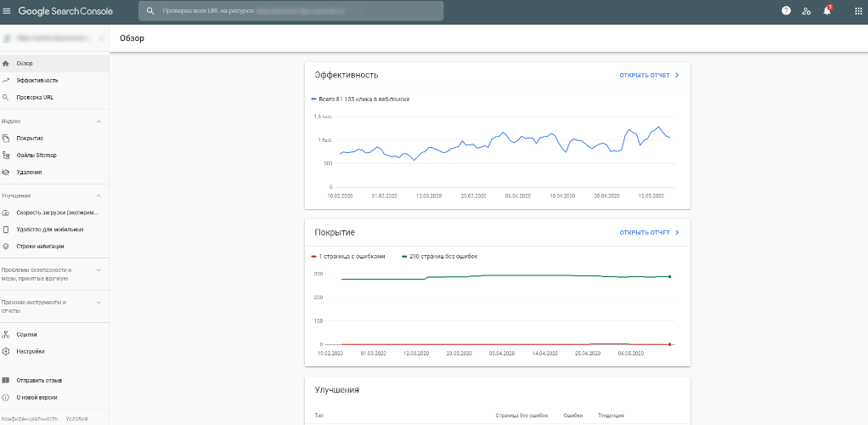Click the speedometer icon beside Скорость загрузки
The image size is (868, 425).
(6, 212)
